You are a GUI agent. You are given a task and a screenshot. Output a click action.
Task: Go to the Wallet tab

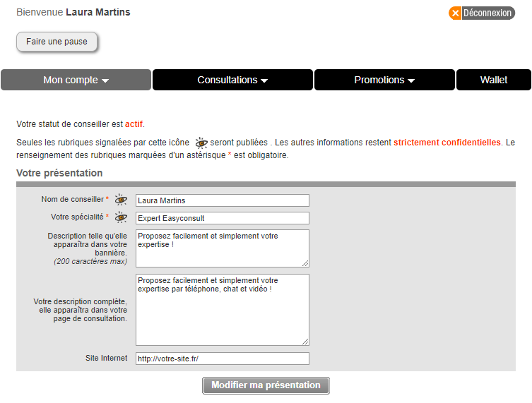click(x=494, y=80)
